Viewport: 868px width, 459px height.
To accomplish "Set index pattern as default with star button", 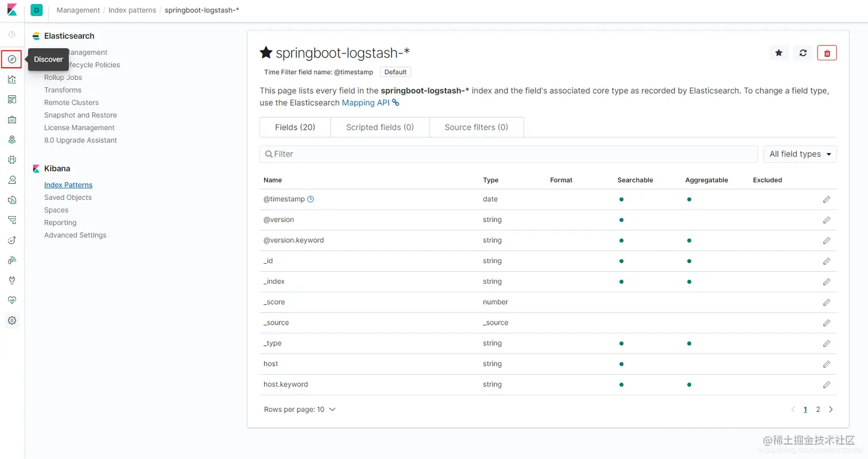I will 778,53.
